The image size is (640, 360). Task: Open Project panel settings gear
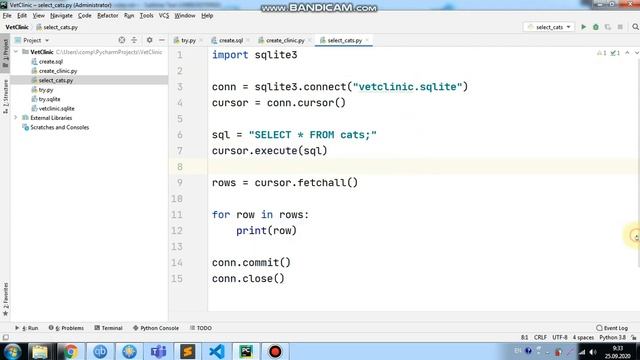(149, 40)
